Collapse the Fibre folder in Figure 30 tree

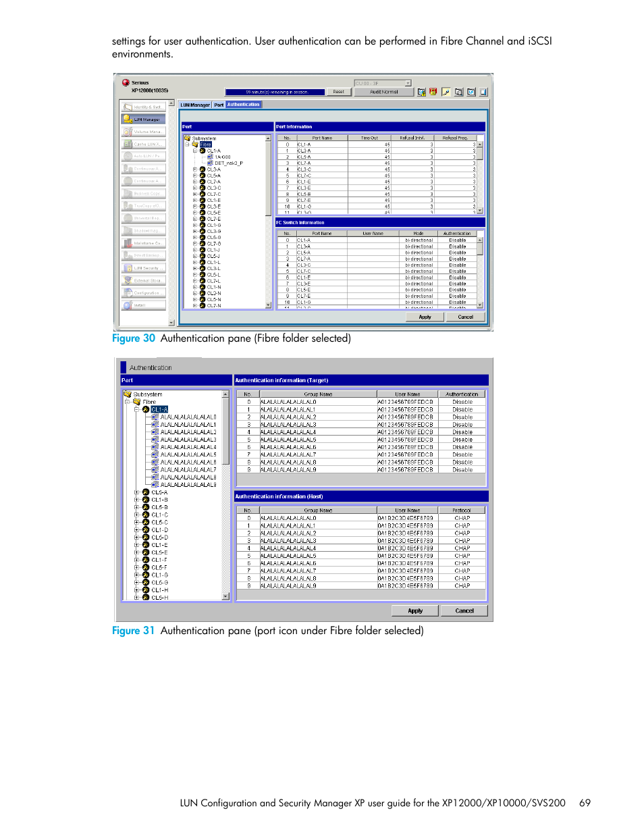tap(188, 145)
